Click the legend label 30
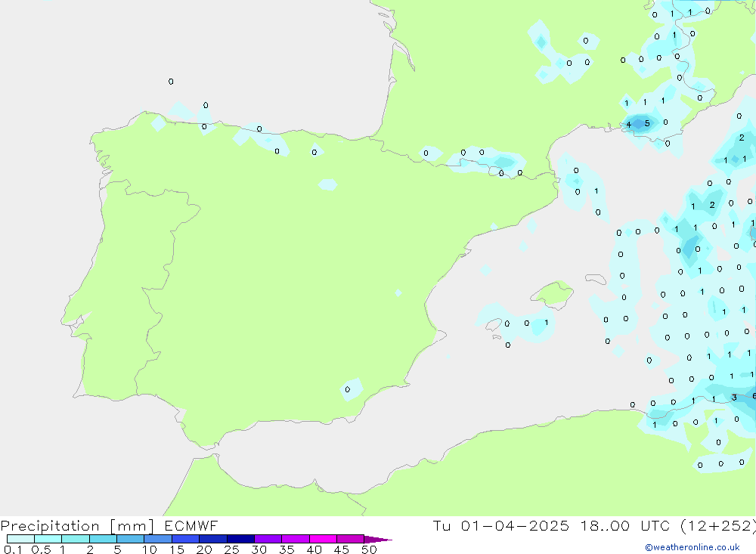The width and height of the screenshot is (756, 554). (259, 549)
